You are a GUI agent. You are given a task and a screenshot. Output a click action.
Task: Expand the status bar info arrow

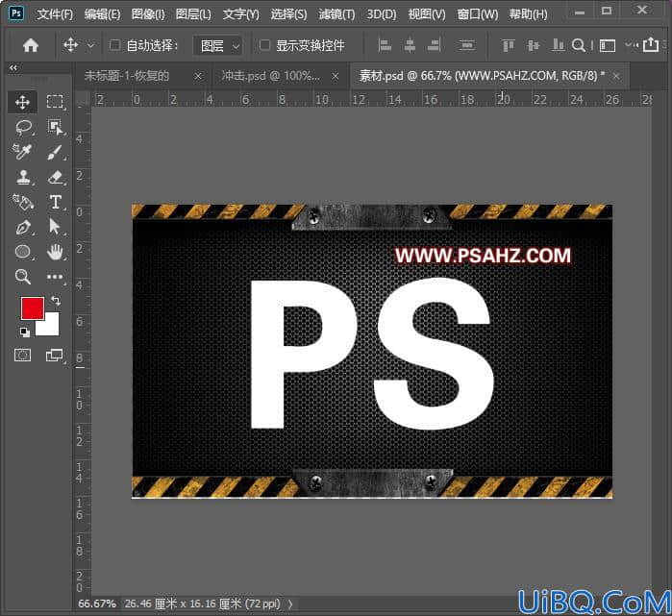290,604
